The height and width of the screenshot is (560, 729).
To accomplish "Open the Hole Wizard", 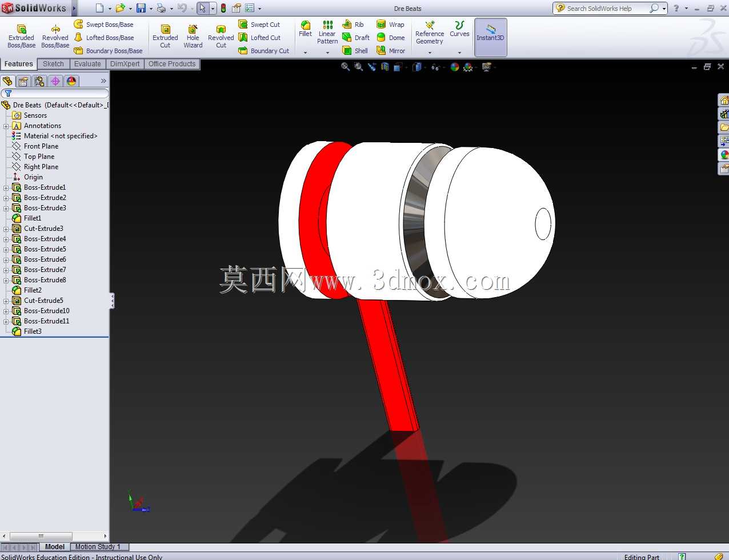I will pos(193,36).
